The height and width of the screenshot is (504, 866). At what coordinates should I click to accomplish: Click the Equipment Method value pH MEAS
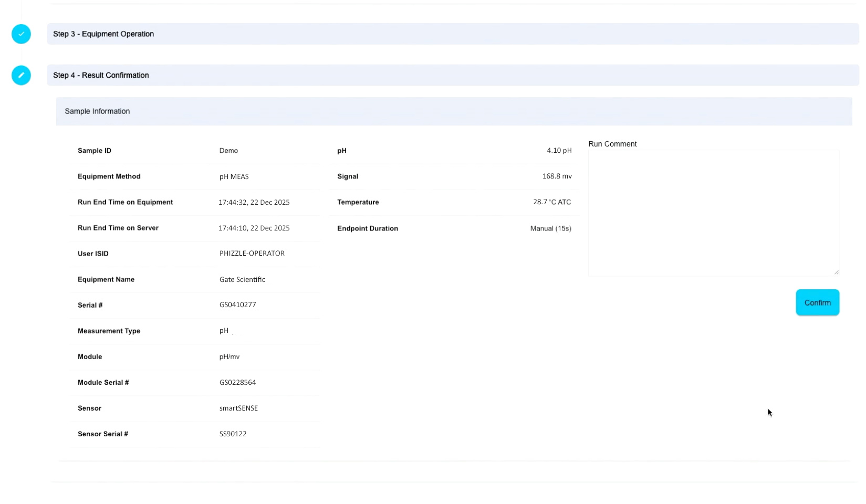click(234, 176)
